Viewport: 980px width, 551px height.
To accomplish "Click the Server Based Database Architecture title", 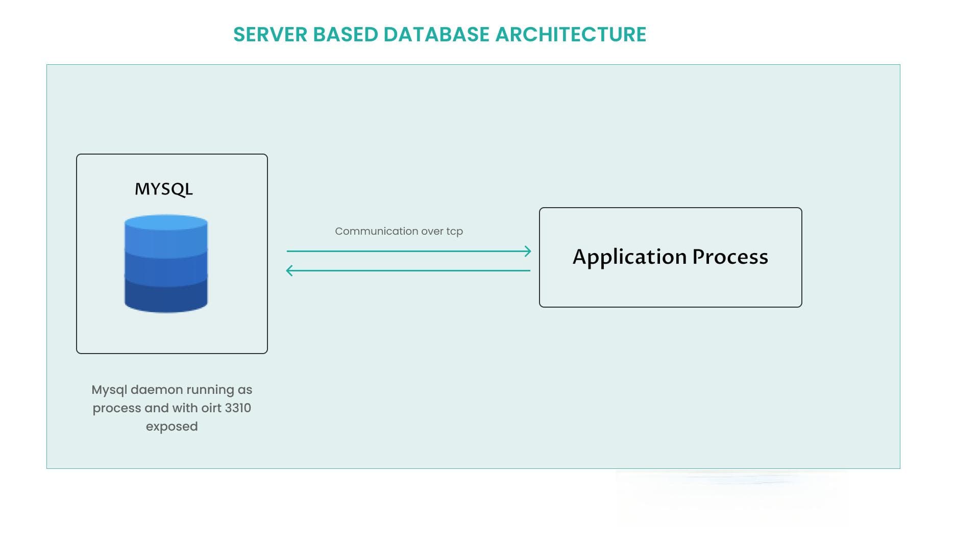I will tap(439, 35).
